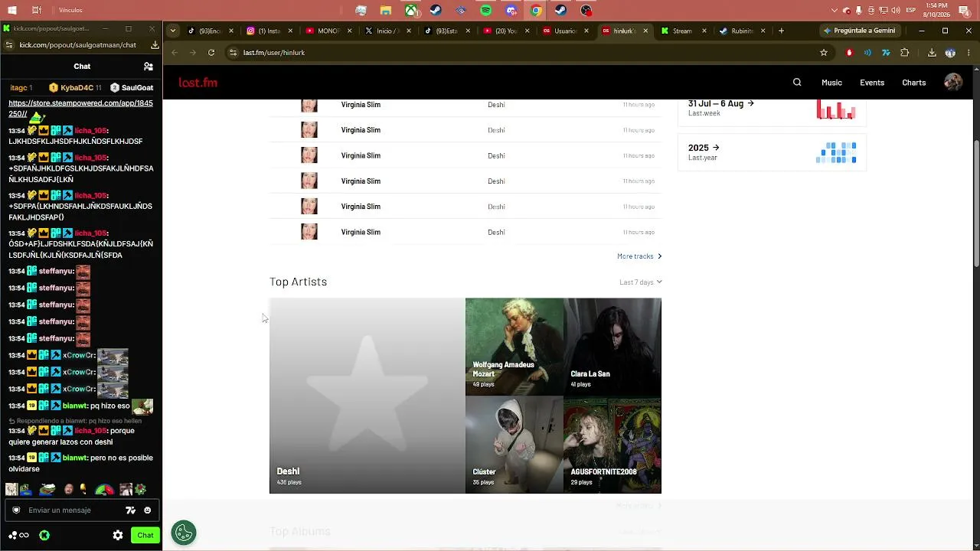Click the Last.fm logo
Screen dimensions: 980x551
(198, 83)
